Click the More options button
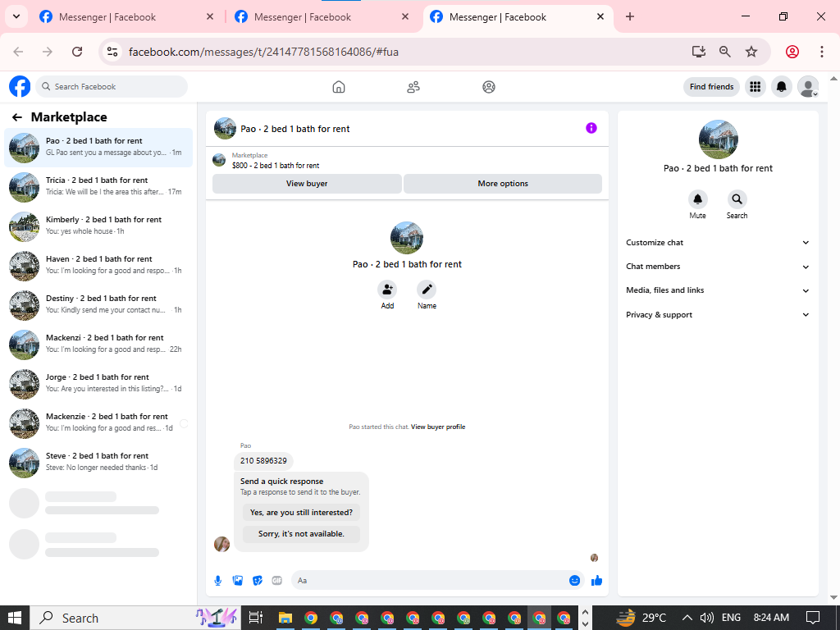This screenshot has width=840, height=630. (x=503, y=183)
